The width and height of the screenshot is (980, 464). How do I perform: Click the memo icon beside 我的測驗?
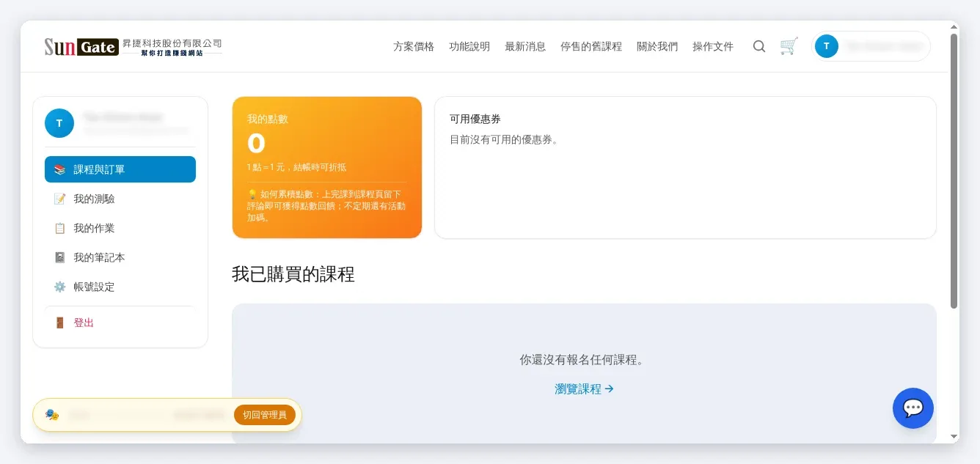60,199
